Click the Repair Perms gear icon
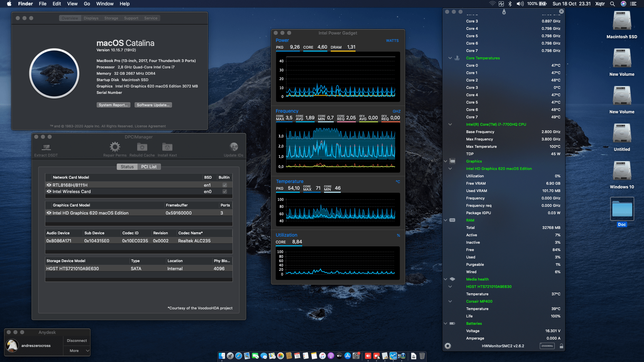 pyautogui.click(x=115, y=147)
